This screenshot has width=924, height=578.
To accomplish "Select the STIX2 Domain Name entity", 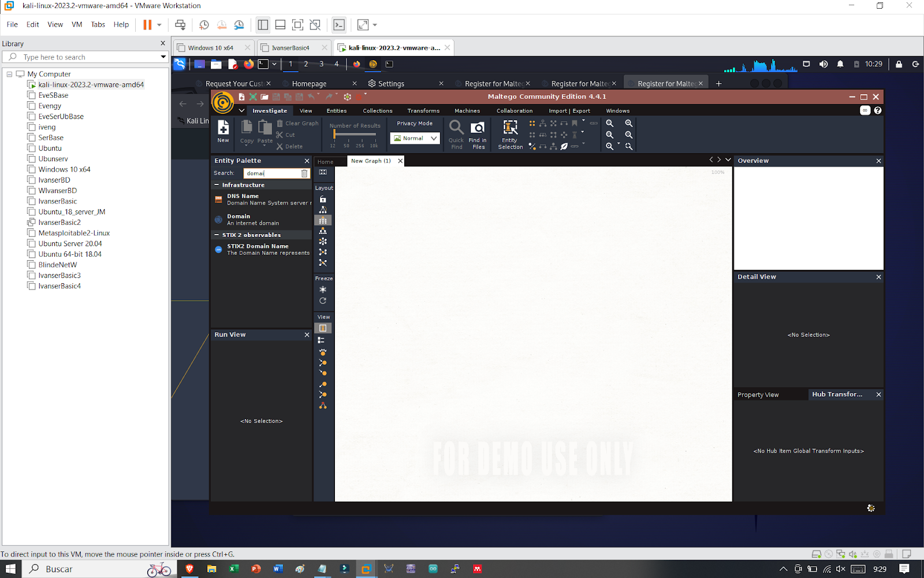I will (262, 250).
